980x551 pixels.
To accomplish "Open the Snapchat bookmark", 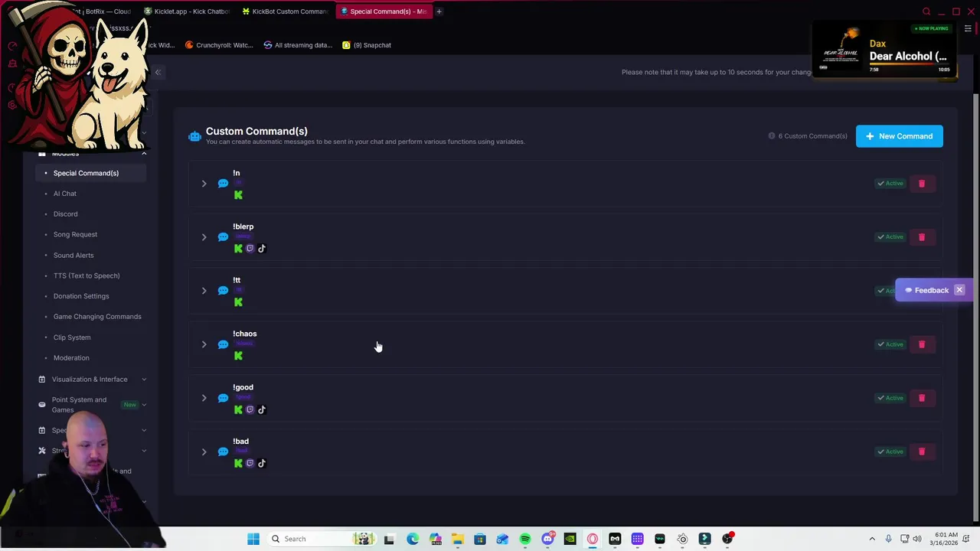I will 367,45.
